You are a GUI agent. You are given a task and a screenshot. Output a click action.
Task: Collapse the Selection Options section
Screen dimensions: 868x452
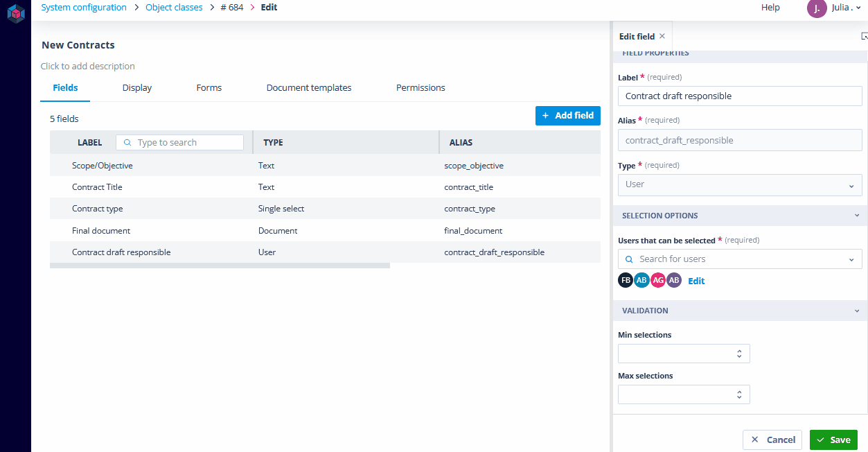tap(857, 216)
